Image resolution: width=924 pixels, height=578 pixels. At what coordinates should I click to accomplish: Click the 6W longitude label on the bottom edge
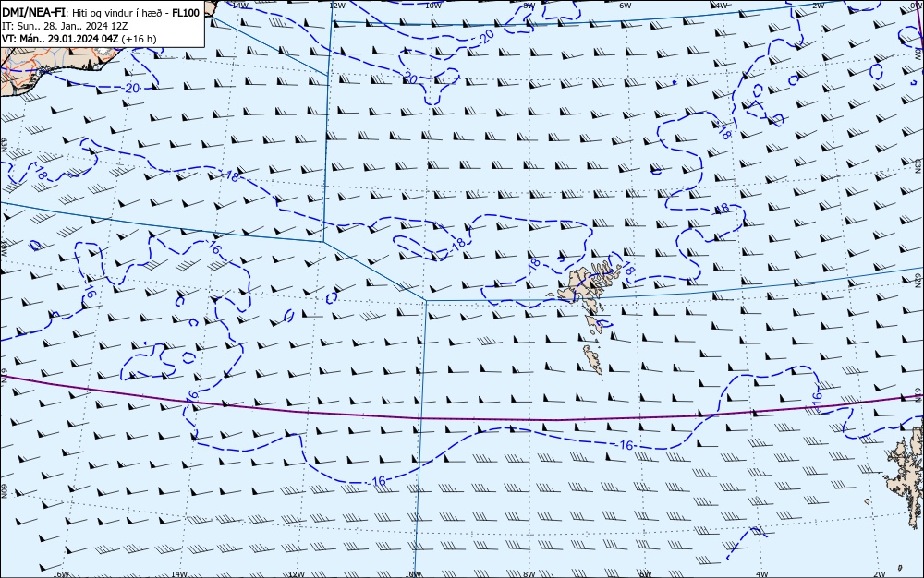pyautogui.click(x=646, y=574)
